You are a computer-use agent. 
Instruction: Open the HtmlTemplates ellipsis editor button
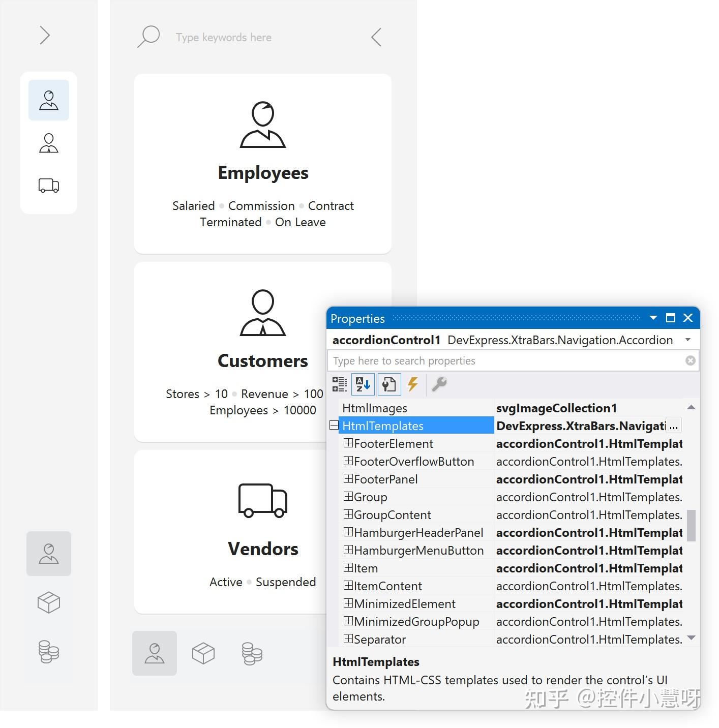[x=674, y=426]
